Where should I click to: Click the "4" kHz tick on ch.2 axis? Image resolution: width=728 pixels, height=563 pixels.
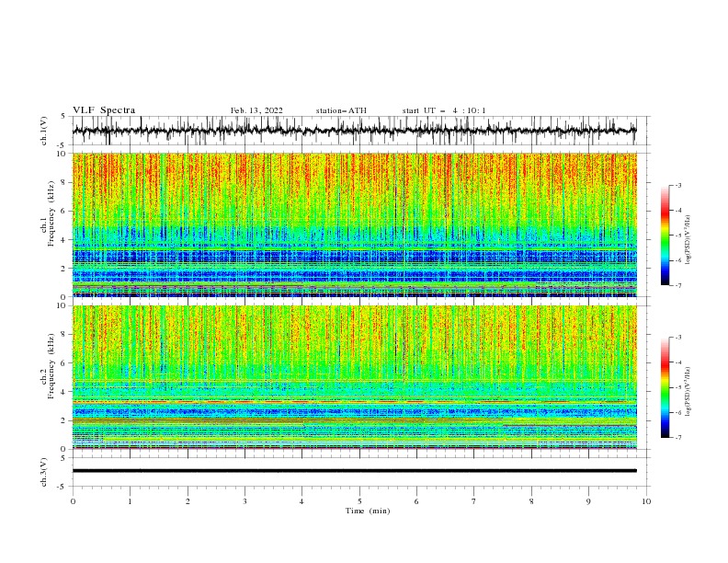64,392
